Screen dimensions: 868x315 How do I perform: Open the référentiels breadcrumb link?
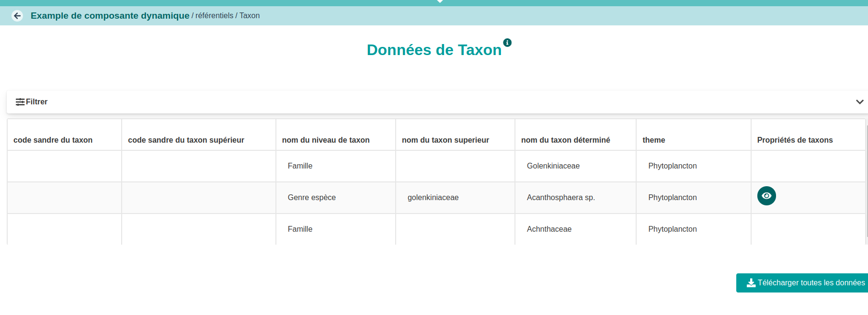[214, 16]
